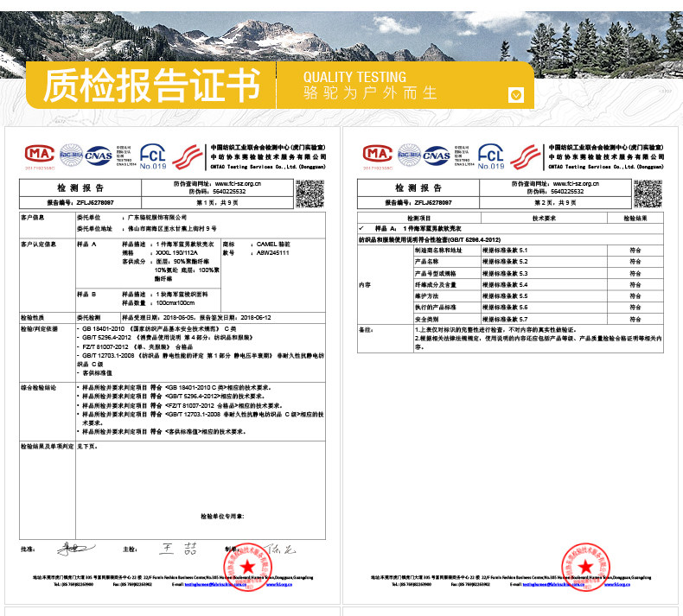Click the 质检报告证书 yellow banner title
This screenshot has height=616, width=683.
151,86
